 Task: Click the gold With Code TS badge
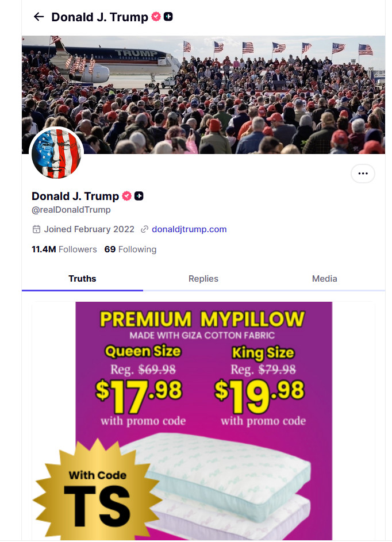click(x=96, y=494)
